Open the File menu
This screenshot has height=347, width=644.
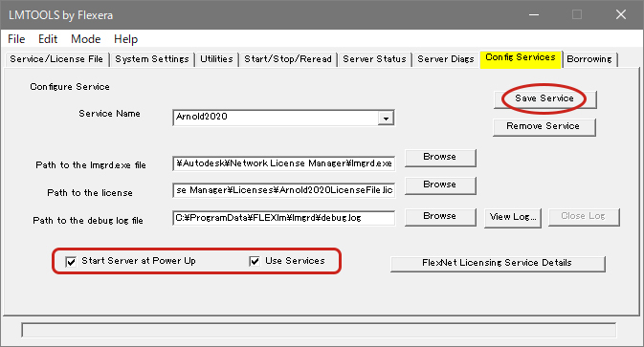point(16,39)
